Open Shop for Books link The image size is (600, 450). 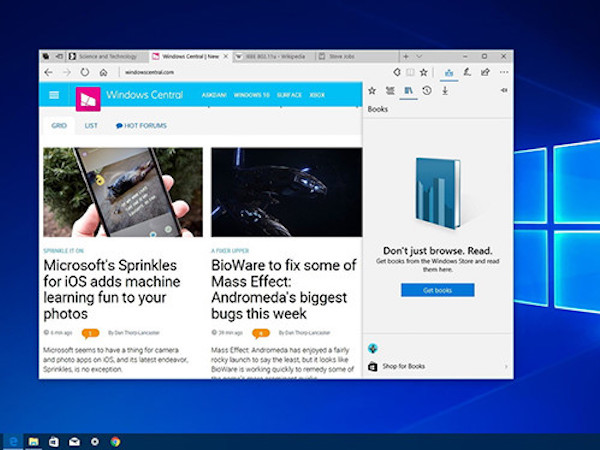[x=403, y=366]
